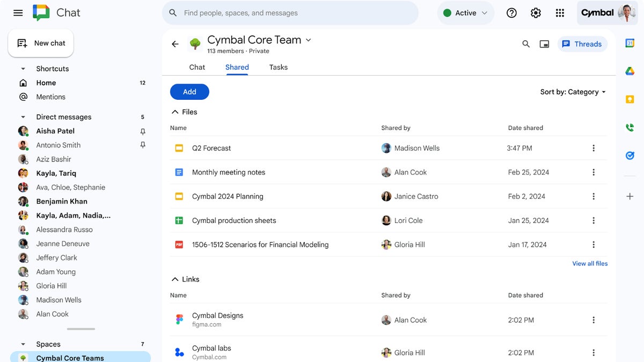Open the Cymbal Designs figma link

[217, 320]
